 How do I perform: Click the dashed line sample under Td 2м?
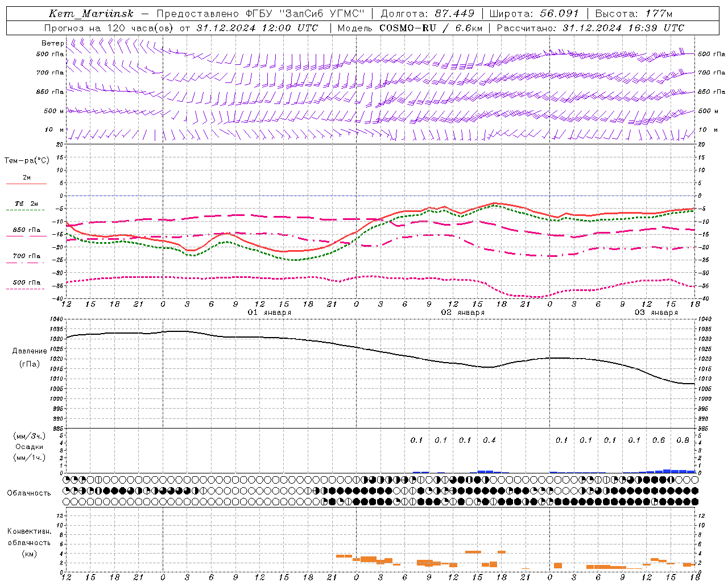[x=26, y=210]
